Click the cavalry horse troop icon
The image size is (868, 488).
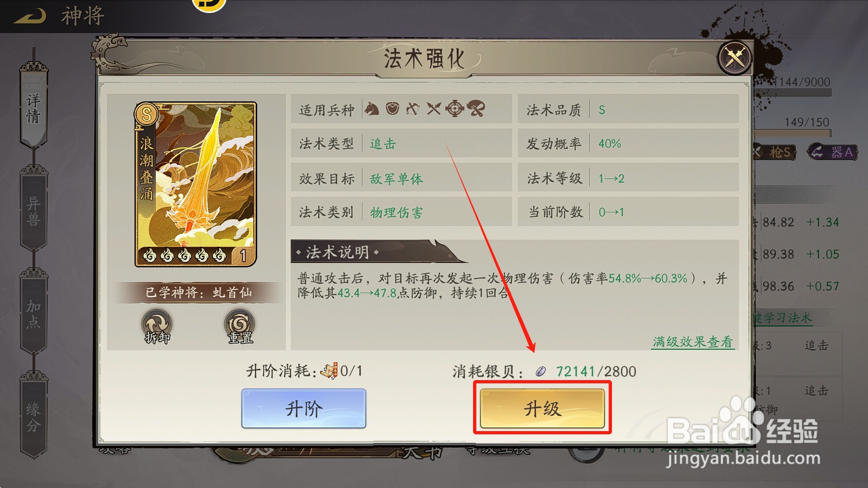[x=372, y=108]
